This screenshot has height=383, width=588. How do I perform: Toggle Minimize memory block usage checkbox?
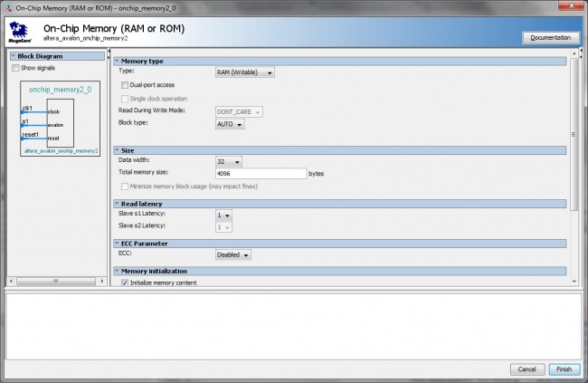pyautogui.click(x=125, y=187)
